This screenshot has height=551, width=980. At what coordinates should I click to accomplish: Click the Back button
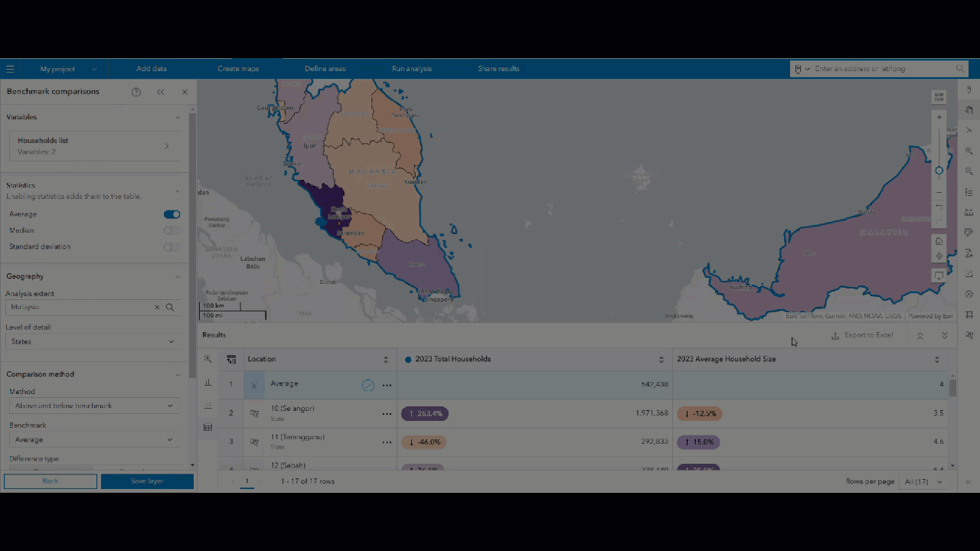click(x=50, y=481)
